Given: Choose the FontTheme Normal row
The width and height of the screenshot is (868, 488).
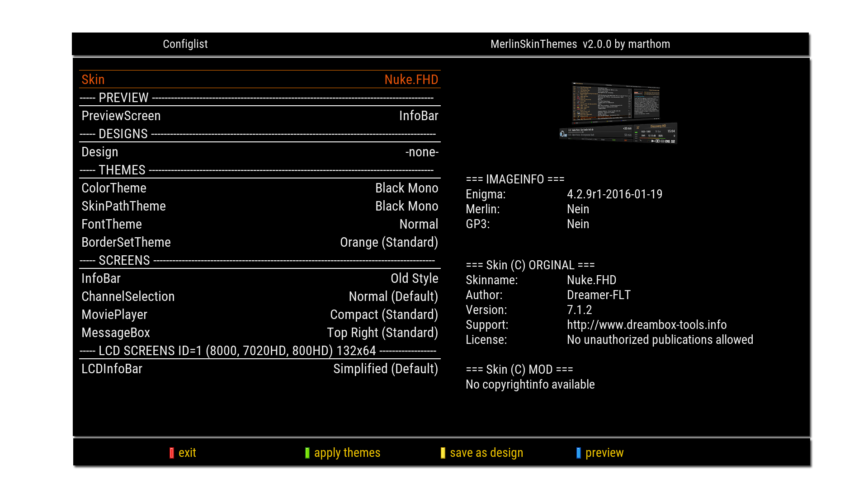Looking at the screenshot, I should 260,224.
